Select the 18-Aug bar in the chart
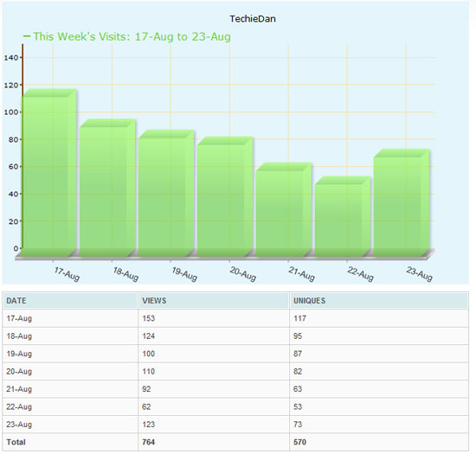476x454 pixels. click(x=107, y=188)
